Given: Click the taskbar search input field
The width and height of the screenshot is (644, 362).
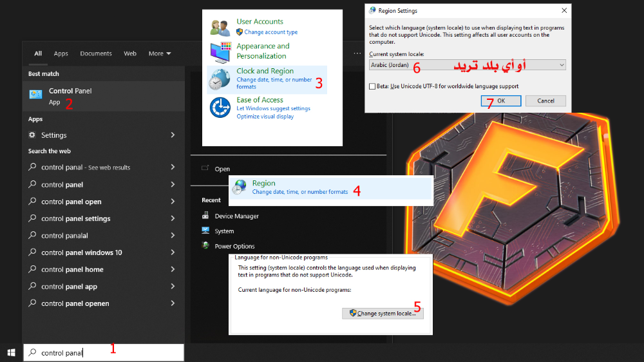Looking at the screenshot, I should click(x=104, y=352).
